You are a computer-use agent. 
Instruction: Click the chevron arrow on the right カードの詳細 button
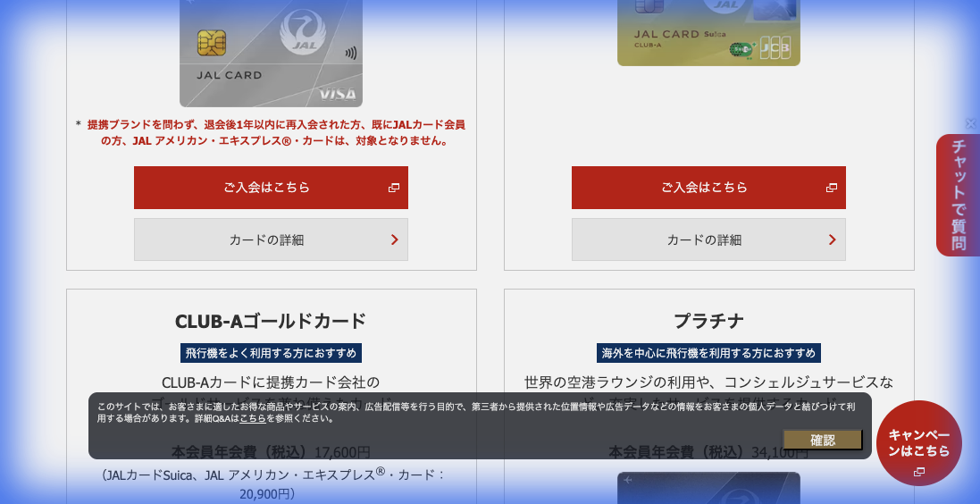click(x=832, y=239)
